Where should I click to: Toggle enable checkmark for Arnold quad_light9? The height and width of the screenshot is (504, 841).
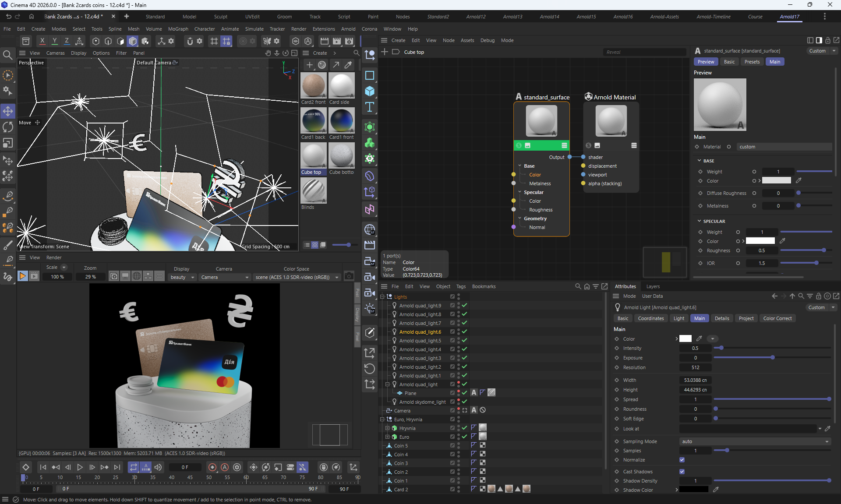coord(464,306)
